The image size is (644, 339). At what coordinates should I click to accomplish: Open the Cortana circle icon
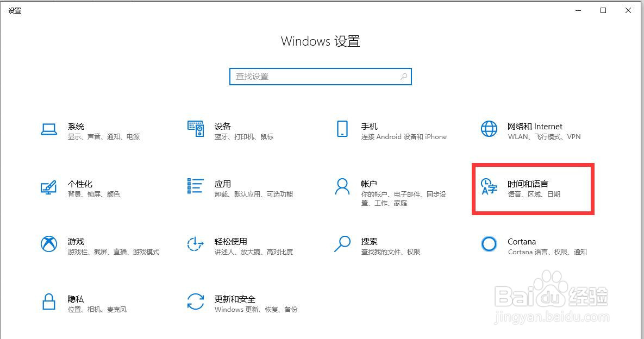[x=489, y=244]
